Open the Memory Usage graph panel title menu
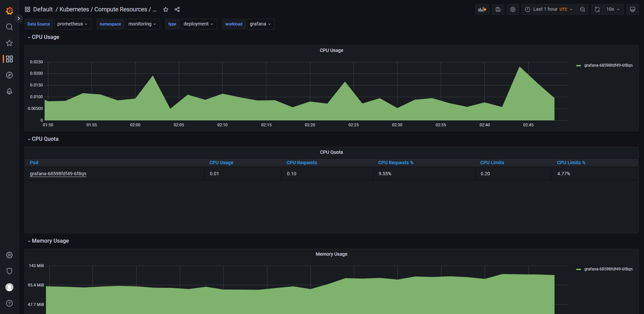Screen dimensions: 644x314 pyautogui.click(x=331, y=254)
